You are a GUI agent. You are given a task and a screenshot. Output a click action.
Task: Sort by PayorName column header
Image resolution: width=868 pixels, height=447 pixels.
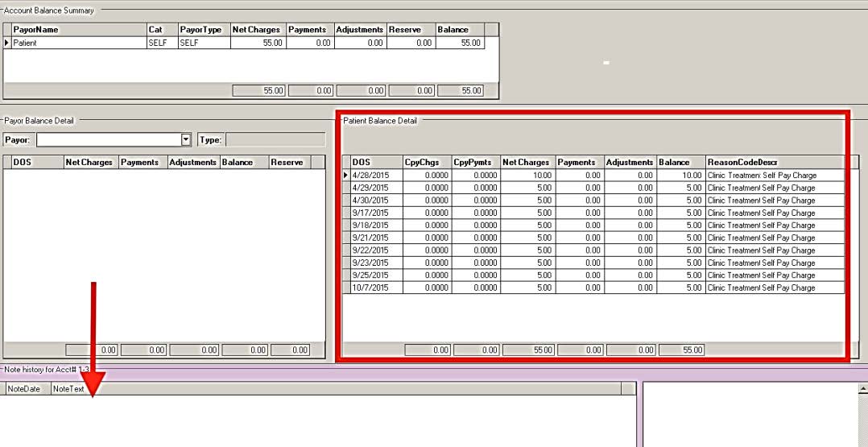(x=78, y=29)
